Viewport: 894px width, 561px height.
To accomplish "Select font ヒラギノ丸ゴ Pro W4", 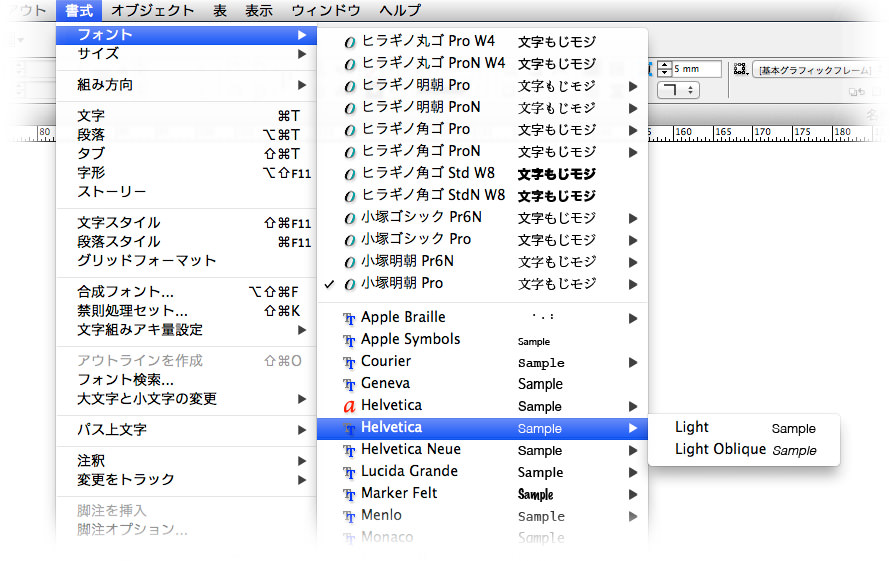I will point(482,41).
